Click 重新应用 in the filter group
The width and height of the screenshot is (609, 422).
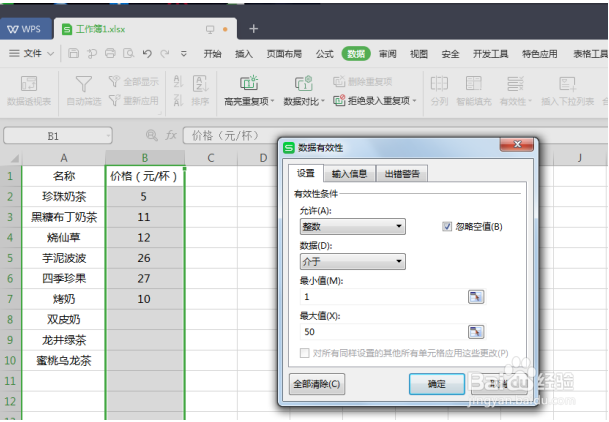[x=134, y=101]
